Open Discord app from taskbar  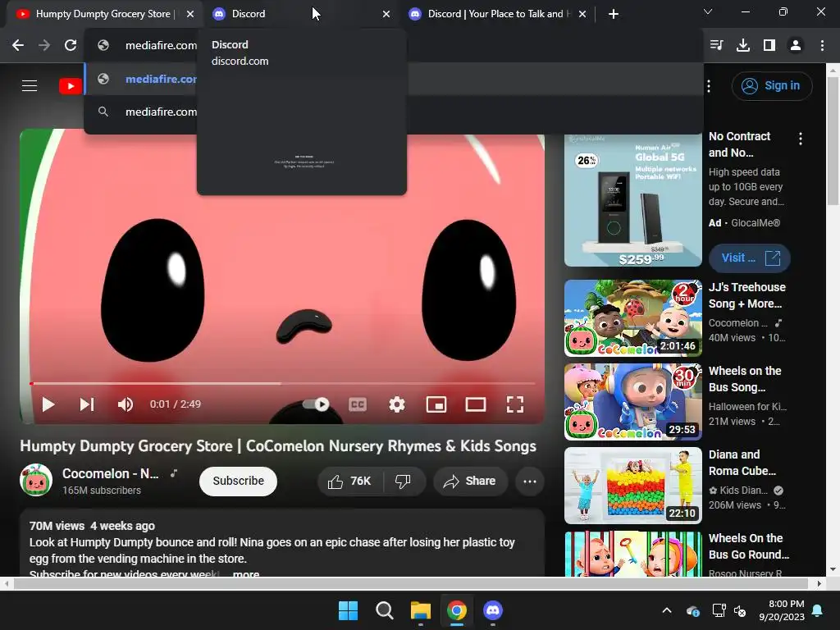(493, 610)
